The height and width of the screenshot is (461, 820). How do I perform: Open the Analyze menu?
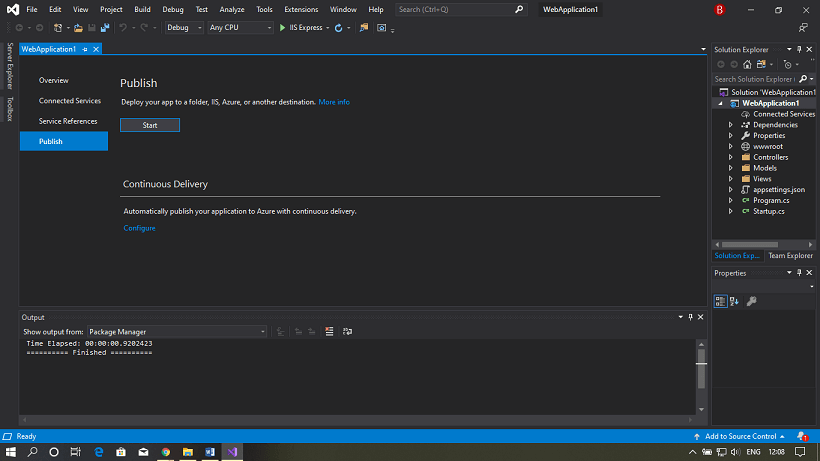[x=232, y=9]
